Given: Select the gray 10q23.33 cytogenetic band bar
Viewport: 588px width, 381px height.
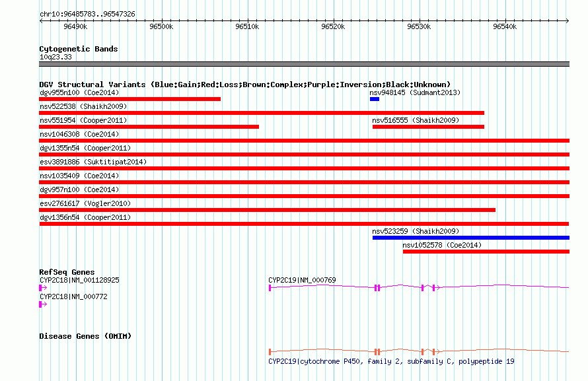Looking at the screenshot, I should click(x=304, y=64).
